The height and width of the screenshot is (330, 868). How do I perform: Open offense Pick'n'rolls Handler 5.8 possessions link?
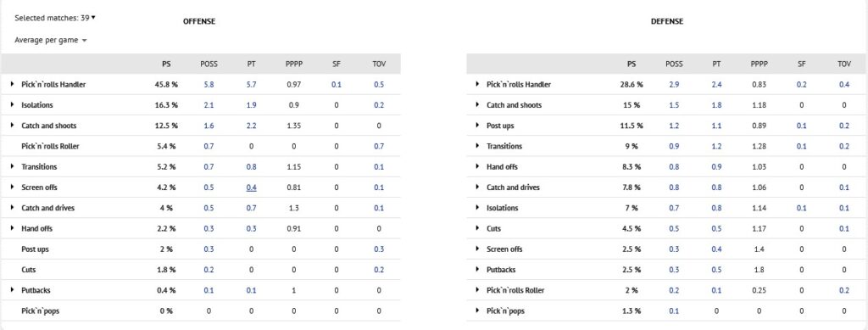tap(209, 85)
